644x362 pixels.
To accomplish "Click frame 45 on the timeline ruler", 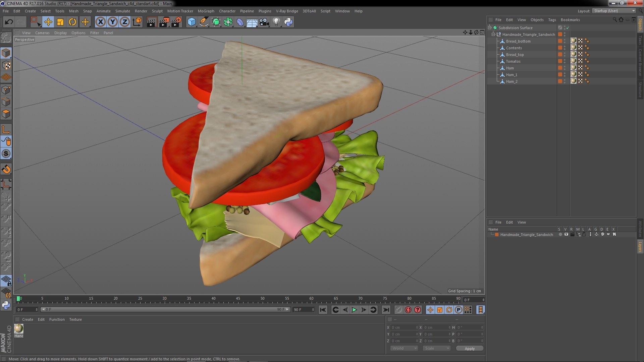I will (238, 299).
